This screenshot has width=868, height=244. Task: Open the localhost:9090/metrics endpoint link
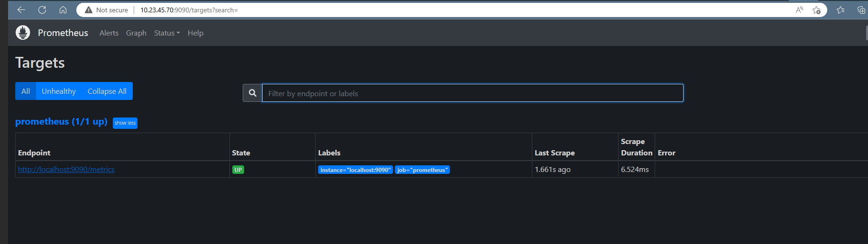(x=66, y=170)
